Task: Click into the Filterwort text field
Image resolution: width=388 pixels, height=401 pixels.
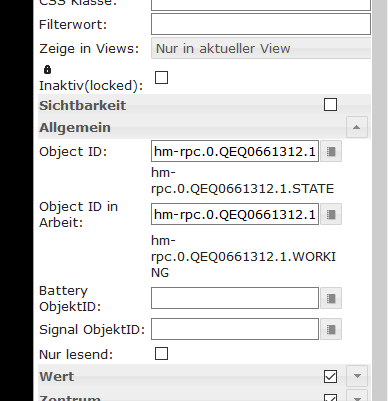Action: pos(261,24)
